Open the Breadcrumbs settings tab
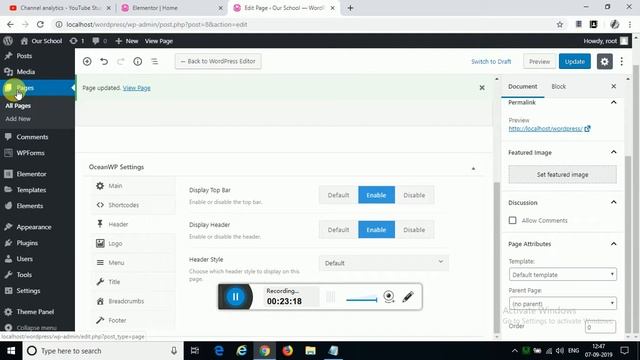 [133, 301]
